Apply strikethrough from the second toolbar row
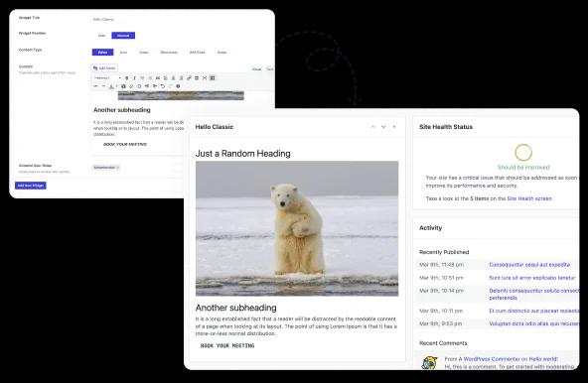Screen dimensions: 588x383 click(x=95, y=86)
